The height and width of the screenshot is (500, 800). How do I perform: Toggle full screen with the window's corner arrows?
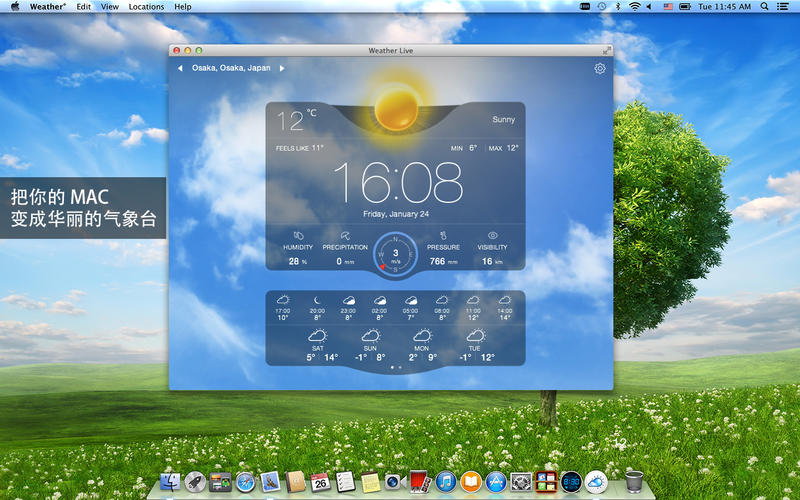(x=606, y=51)
